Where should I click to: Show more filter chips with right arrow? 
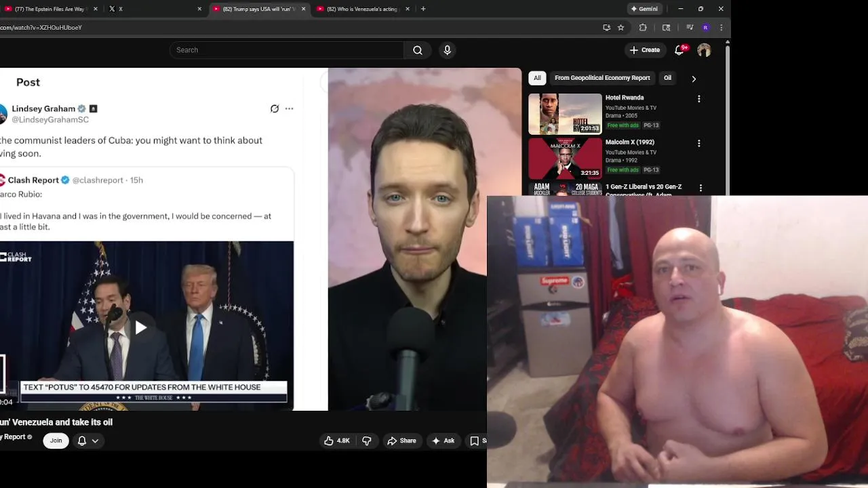[x=694, y=79]
